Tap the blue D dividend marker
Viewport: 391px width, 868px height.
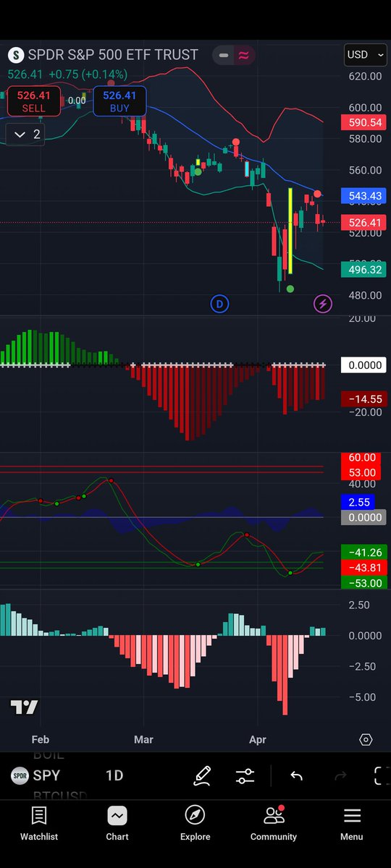click(x=219, y=304)
